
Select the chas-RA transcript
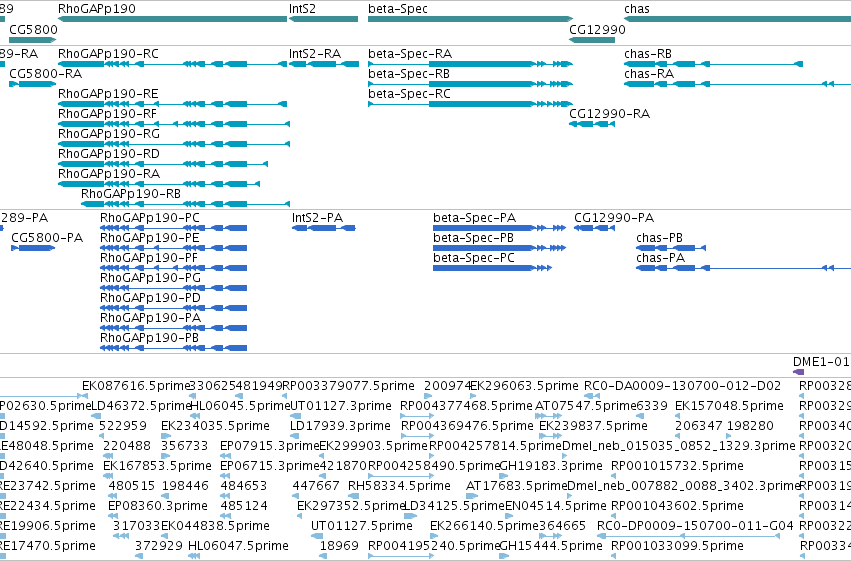738,84
